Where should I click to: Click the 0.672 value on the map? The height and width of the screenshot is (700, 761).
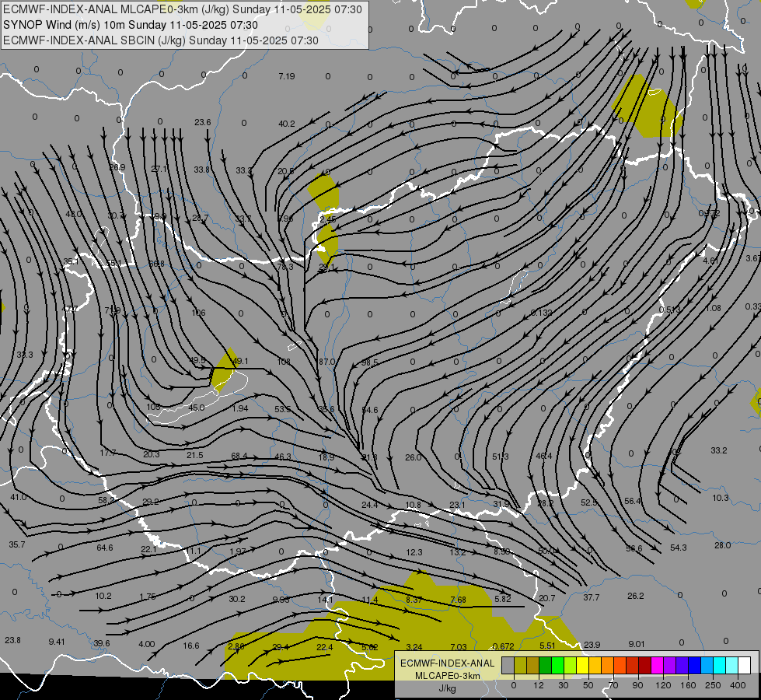point(503,646)
